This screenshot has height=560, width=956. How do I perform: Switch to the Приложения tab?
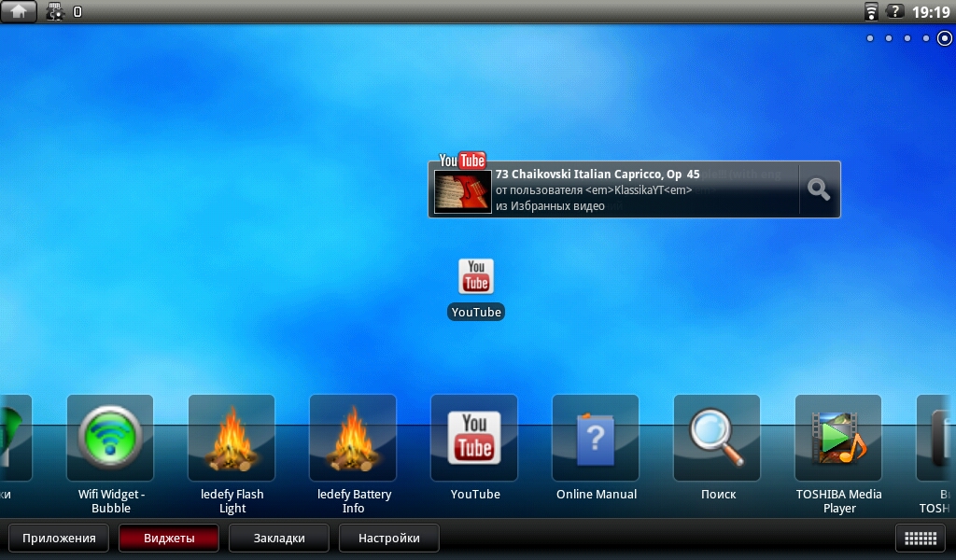pyautogui.click(x=59, y=538)
